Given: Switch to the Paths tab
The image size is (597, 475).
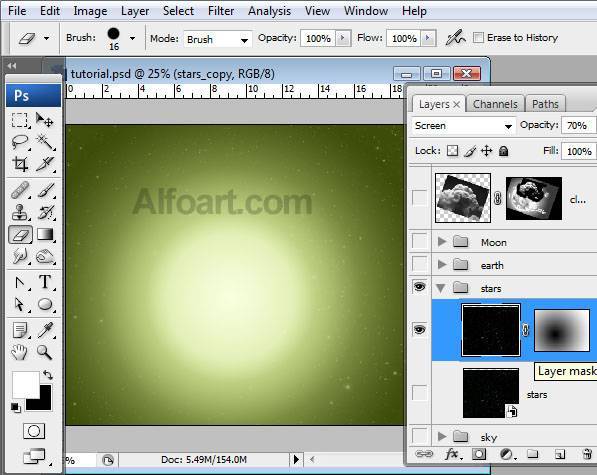Looking at the screenshot, I should pos(545,104).
